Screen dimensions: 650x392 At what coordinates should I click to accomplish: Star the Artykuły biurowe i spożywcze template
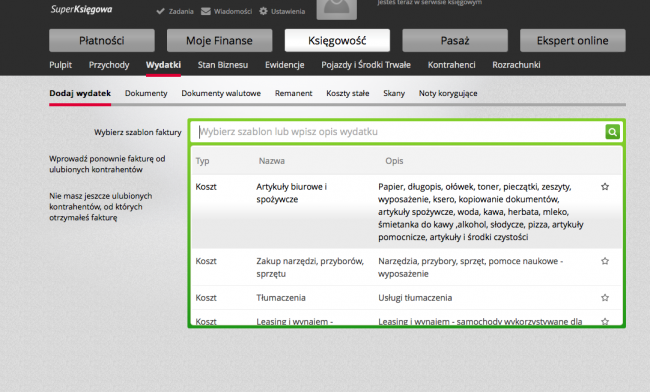pos(605,186)
